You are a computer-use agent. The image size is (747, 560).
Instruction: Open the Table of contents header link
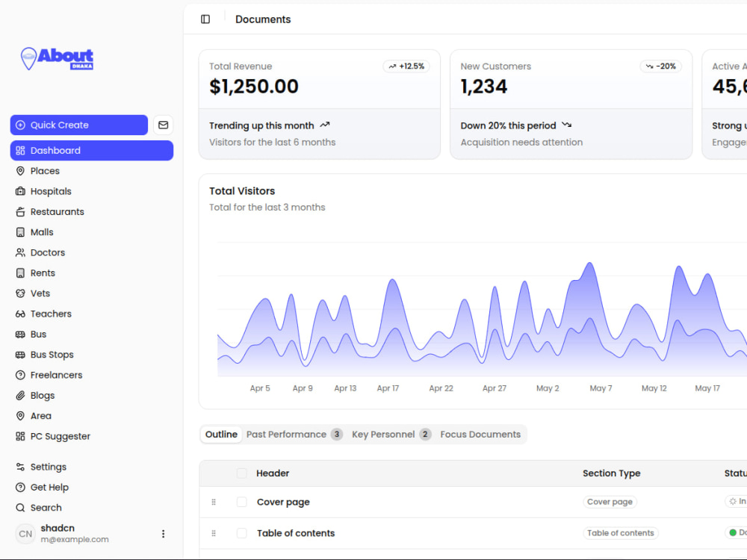(x=296, y=533)
